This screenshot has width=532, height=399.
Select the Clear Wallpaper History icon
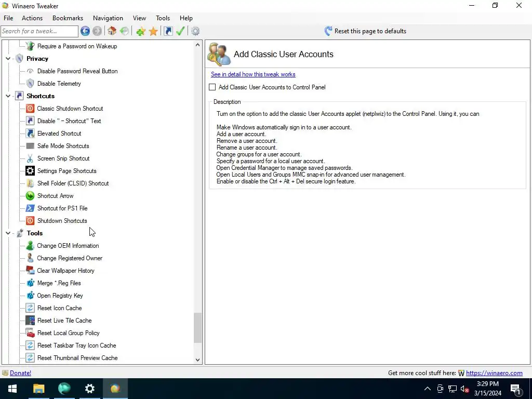click(x=30, y=271)
